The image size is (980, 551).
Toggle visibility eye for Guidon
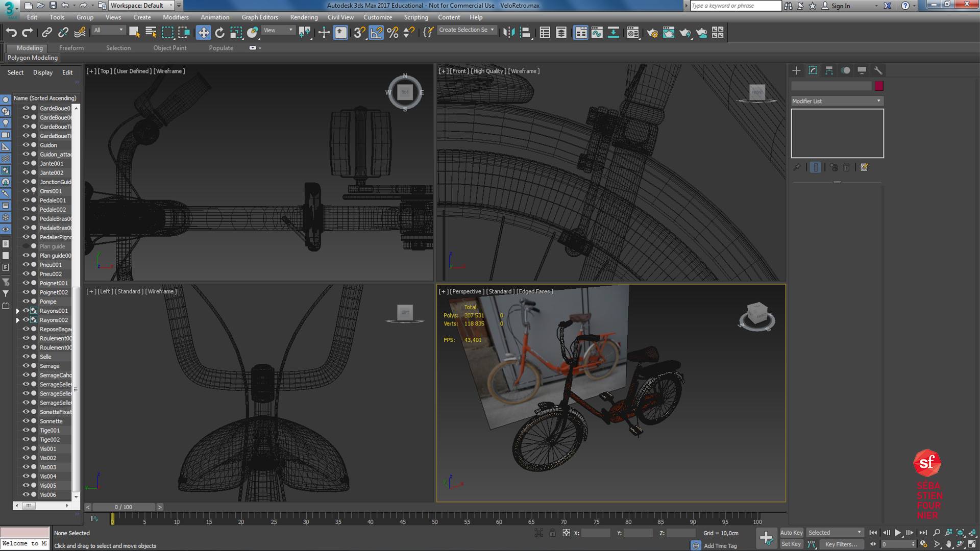(x=26, y=145)
